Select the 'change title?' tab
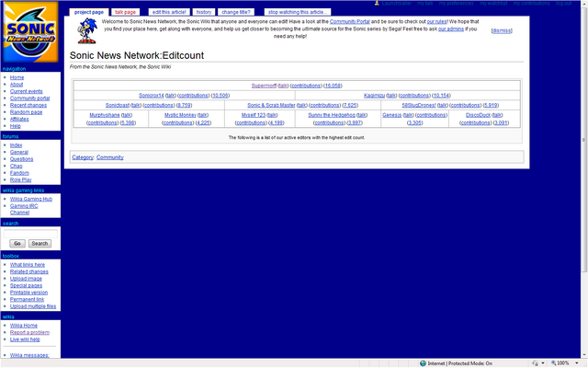 click(236, 12)
